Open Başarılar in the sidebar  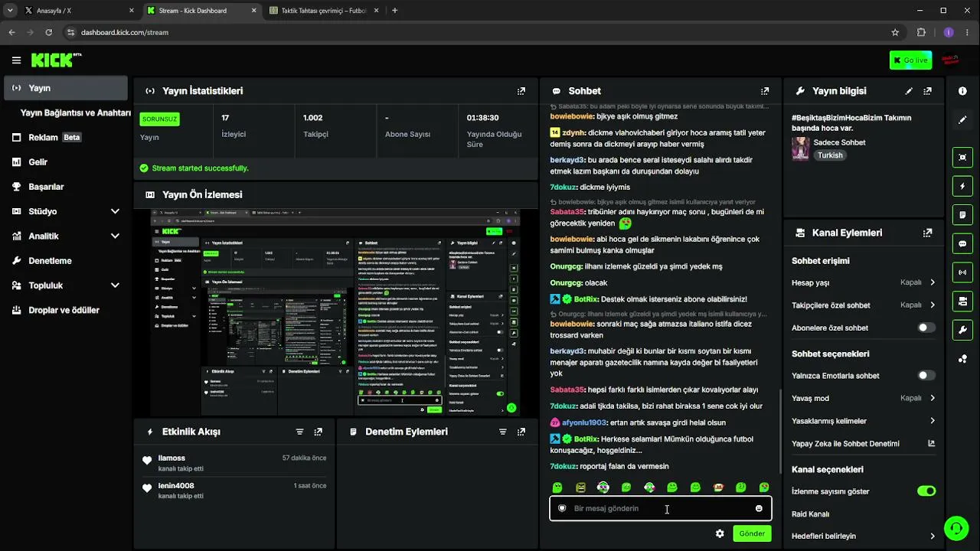[66, 187]
